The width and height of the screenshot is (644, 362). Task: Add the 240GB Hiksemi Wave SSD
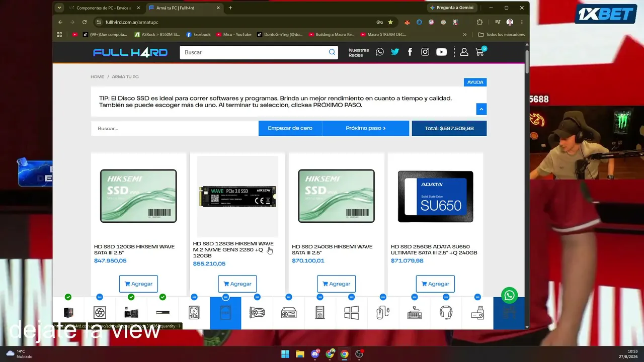[x=336, y=284]
